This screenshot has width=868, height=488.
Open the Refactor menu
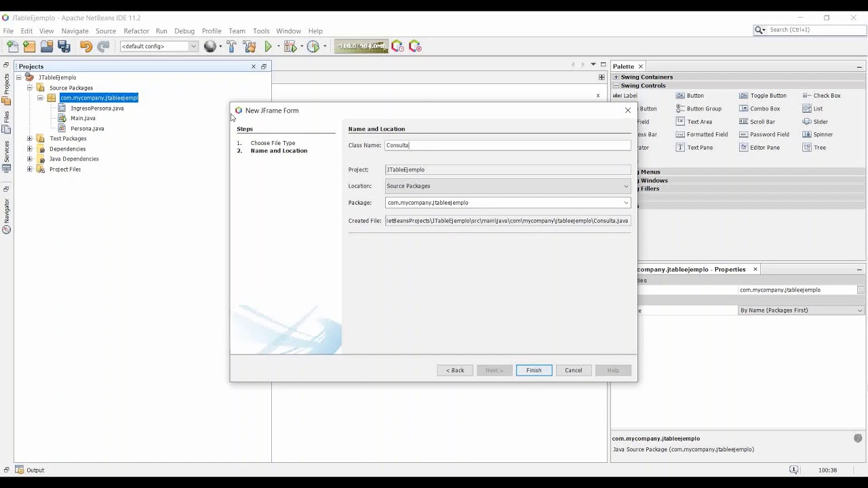(136, 30)
